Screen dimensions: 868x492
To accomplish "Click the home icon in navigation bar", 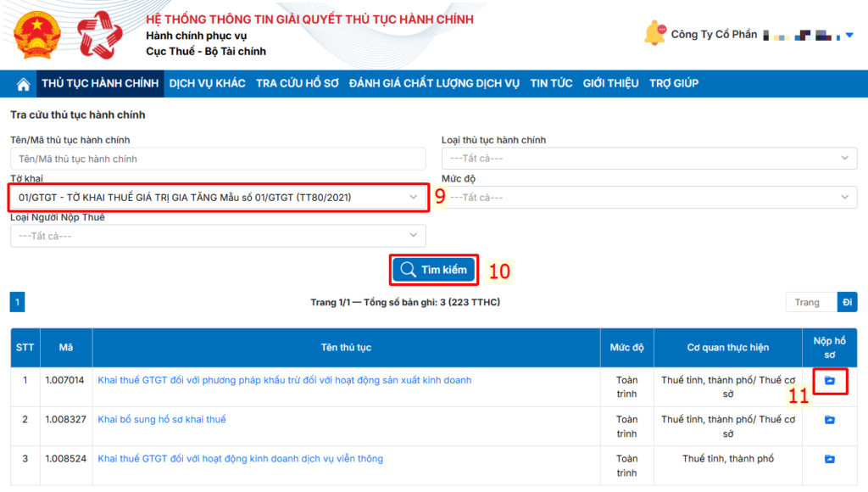I will point(24,84).
